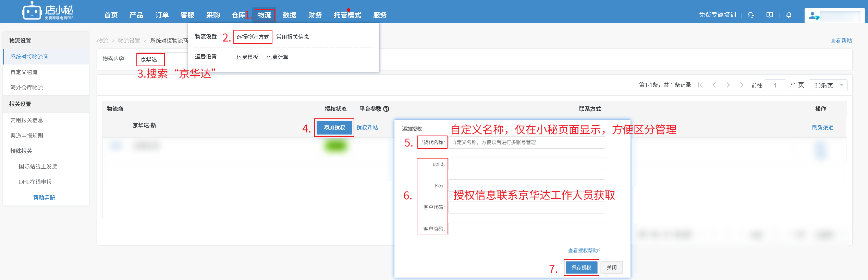Open the help book icon in header
868x280 pixels.
pyautogui.click(x=770, y=15)
